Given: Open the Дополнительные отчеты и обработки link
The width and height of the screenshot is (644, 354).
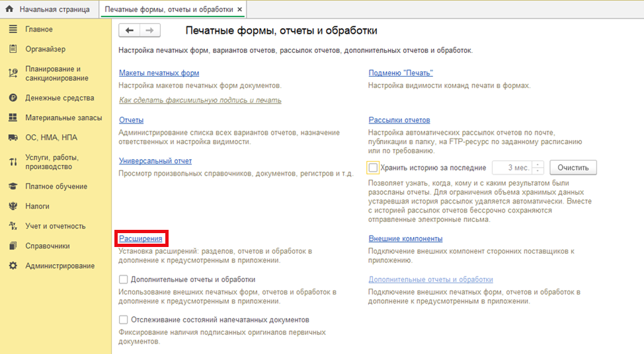Looking at the screenshot, I should [430, 279].
